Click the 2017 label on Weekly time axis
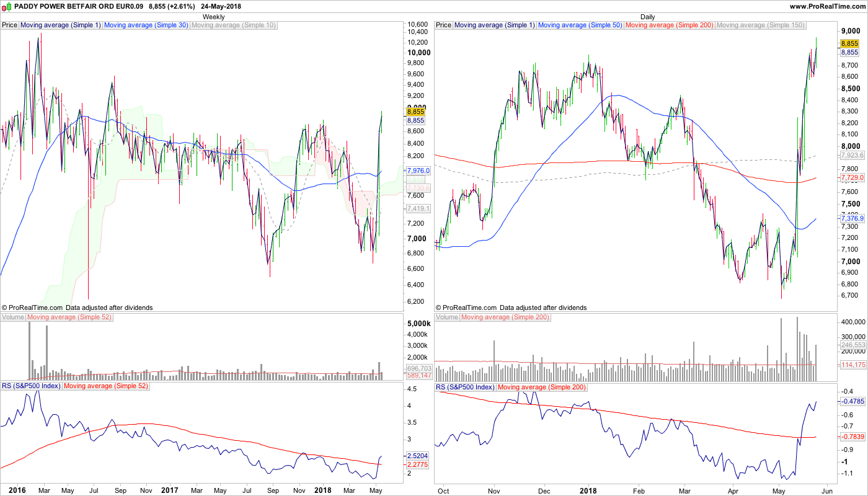Viewport: 868px width, 496px height. (x=169, y=490)
